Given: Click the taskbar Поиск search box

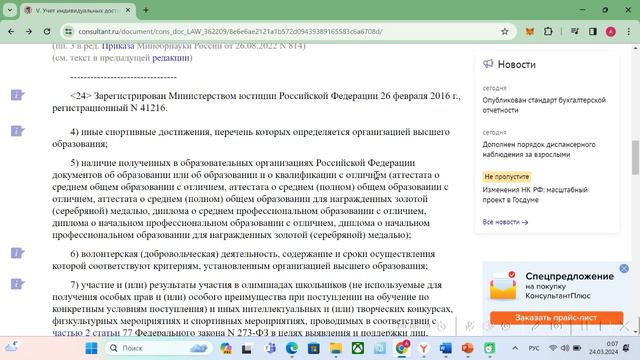Looking at the screenshot, I should click(158, 348).
